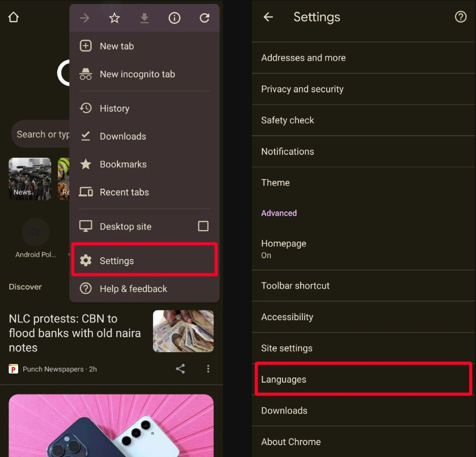Image resolution: width=476 pixels, height=457 pixels.
Task: Reload the page using the refresh icon
Action: (205, 18)
